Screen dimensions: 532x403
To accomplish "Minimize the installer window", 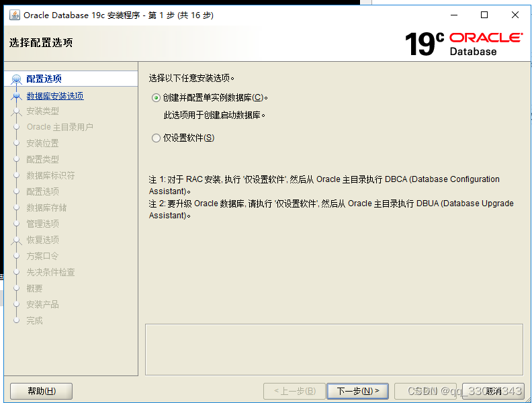I will pos(454,15).
